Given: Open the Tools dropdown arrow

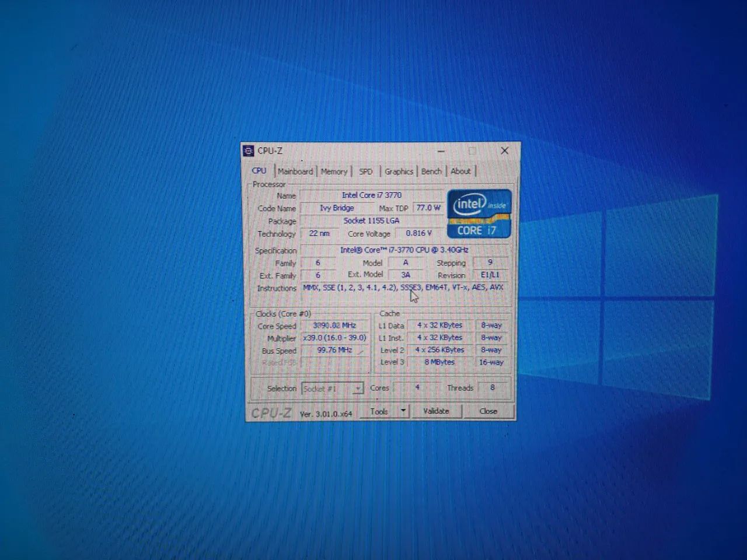Looking at the screenshot, I should (403, 411).
